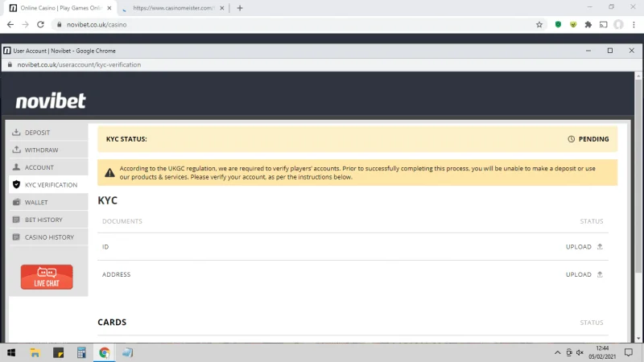The width and height of the screenshot is (644, 362).
Task: Click the Casino History list icon
Action: click(16, 237)
